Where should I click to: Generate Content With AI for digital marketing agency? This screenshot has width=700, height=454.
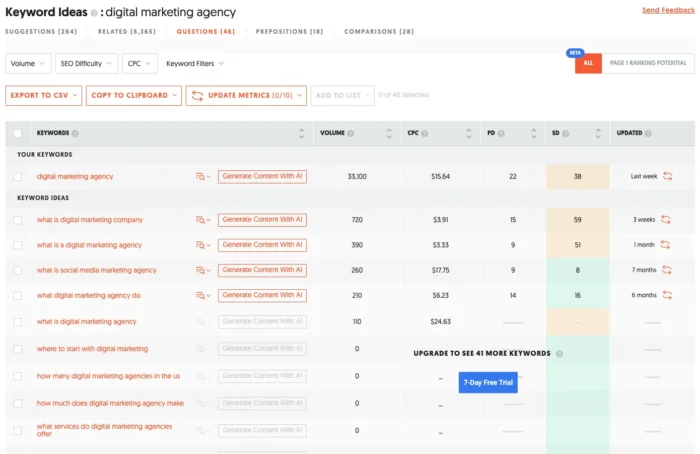(262, 176)
